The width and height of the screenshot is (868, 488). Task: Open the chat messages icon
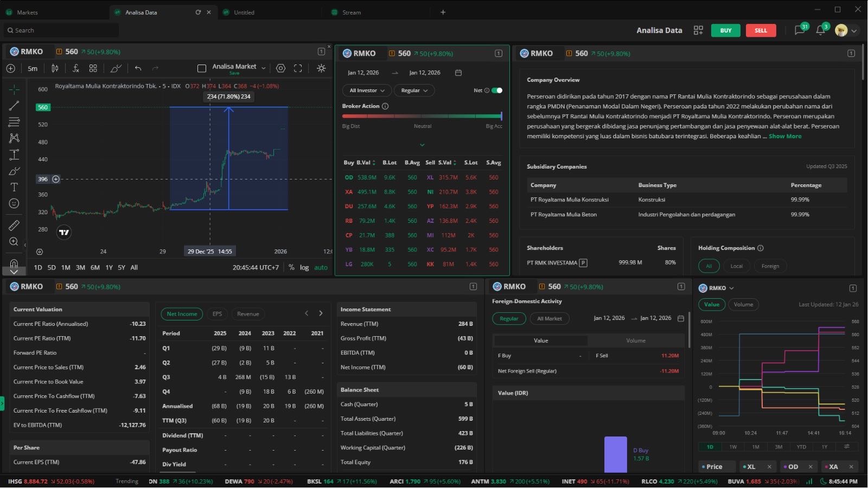799,30
